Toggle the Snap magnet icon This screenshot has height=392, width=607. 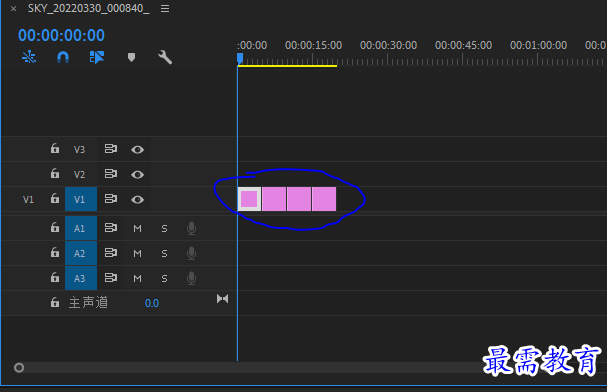tap(63, 57)
